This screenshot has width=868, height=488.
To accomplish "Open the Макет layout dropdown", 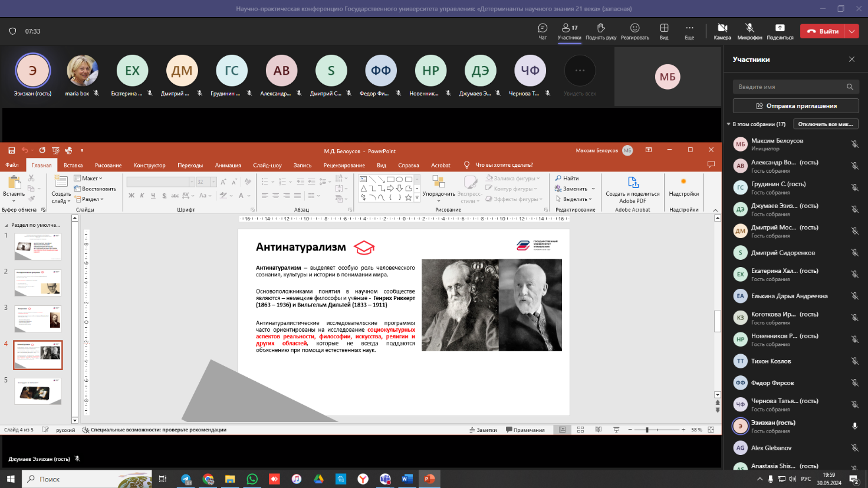I will tap(88, 178).
